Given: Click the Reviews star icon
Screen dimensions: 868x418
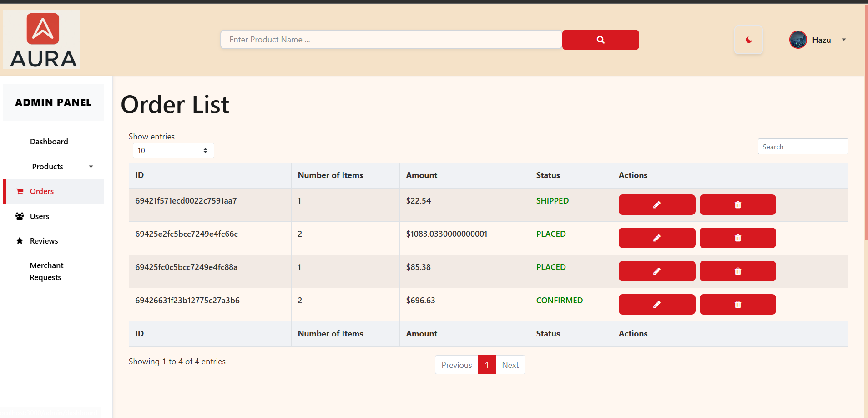Looking at the screenshot, I should tap(20, 241).
